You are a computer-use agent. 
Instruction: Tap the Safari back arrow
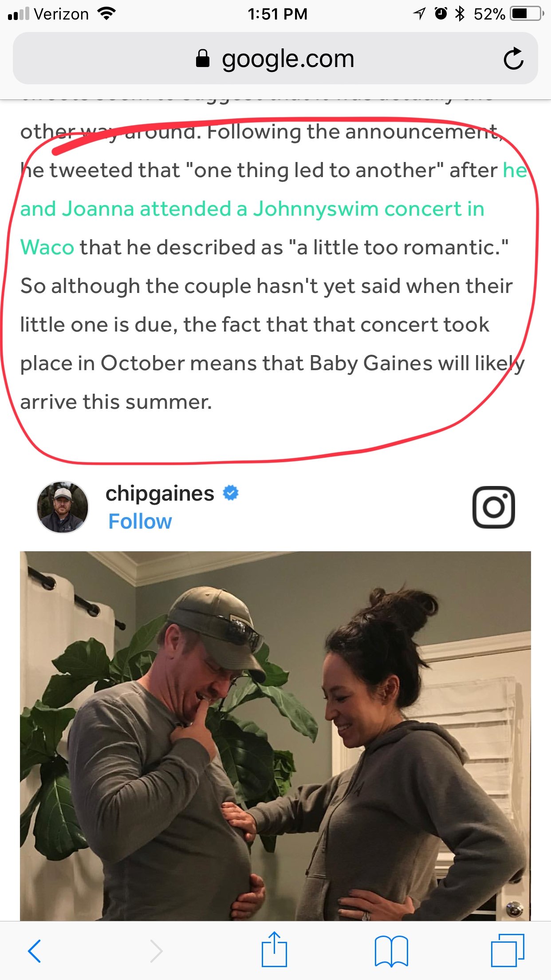35,951
